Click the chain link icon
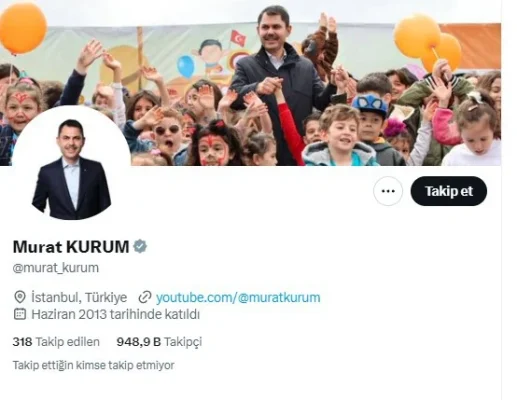This screenshot has width=517, height=400. pyautogui.click(x=145, y=297)
